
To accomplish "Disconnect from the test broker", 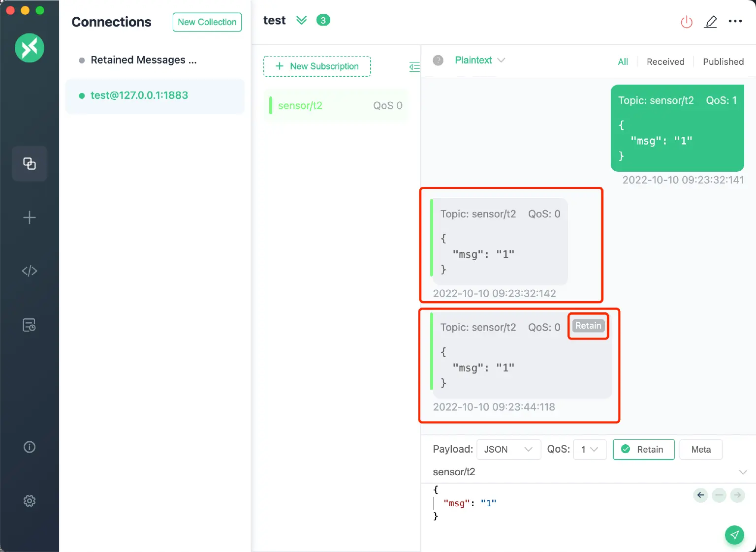I will (687, 22).
